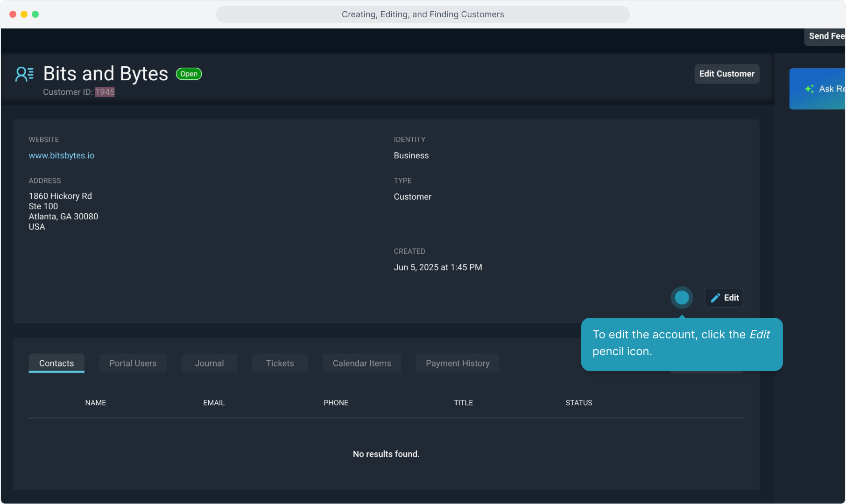View the Payment History tab
This screenshot has width=846, height=504.
pyautogui.click(x=458, y=363)
